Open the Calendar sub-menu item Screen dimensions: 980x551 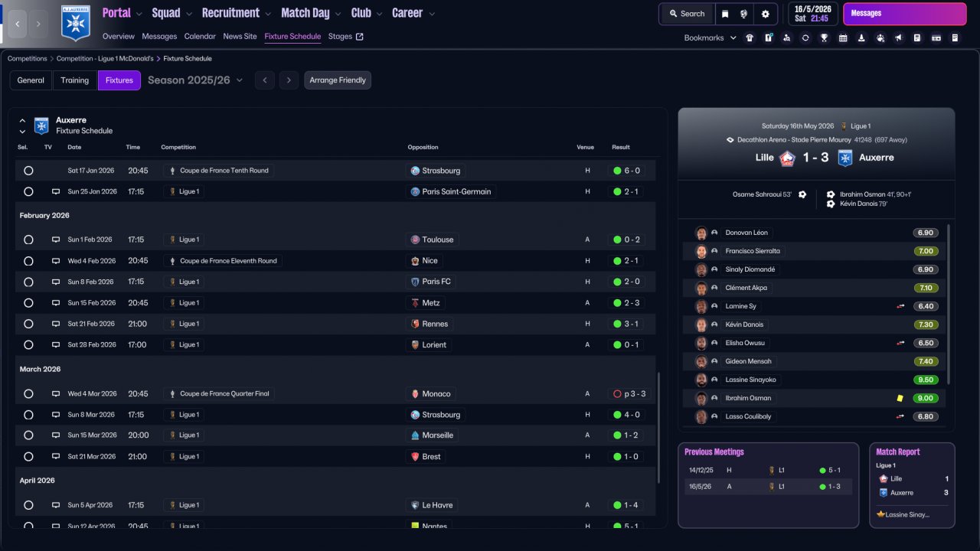(200, 36)
